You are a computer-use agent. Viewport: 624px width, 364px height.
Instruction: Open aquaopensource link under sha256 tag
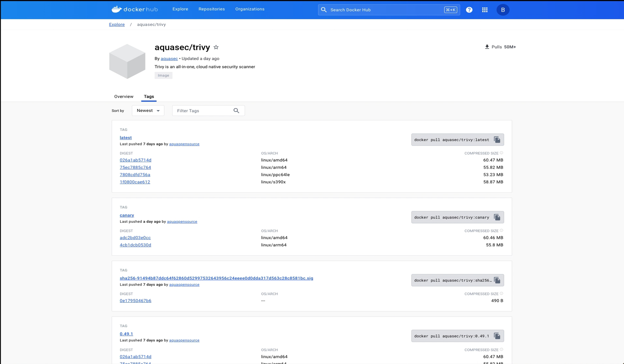pos(184,284)
